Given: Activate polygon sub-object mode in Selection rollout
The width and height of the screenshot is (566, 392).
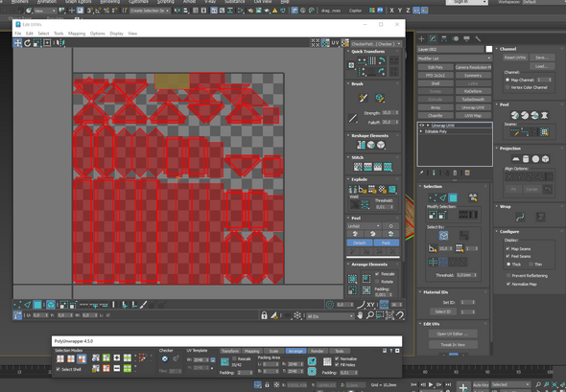Looking at the screenshot, I should pos(453,197).
